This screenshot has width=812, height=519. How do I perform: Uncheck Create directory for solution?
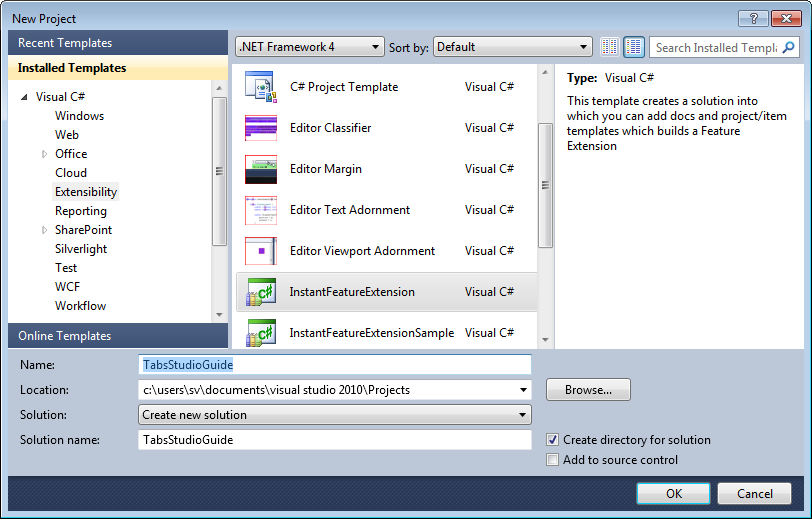tap(553, 440)
